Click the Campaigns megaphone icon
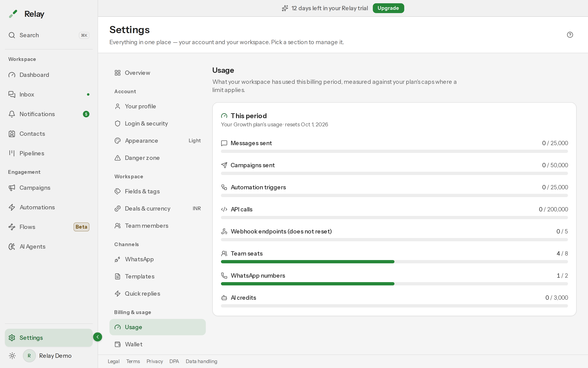The image size is (588, 368). pyautogui.click(x=12, y=188)
